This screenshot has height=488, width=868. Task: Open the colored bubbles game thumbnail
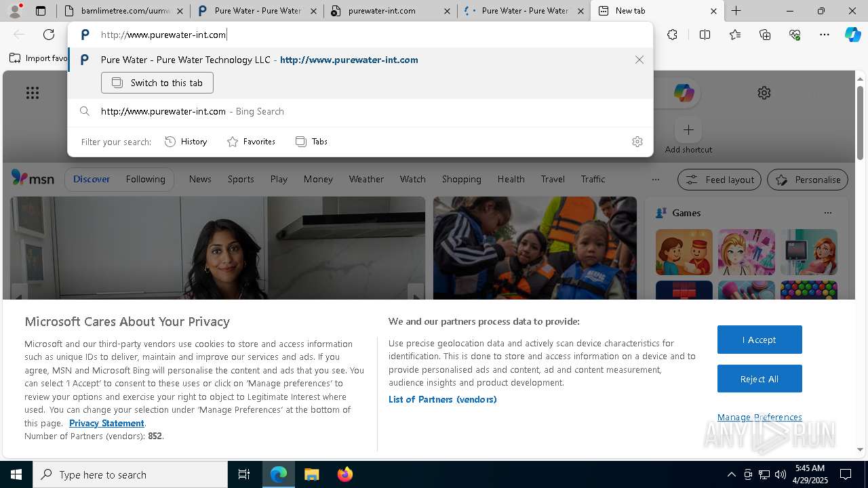[x=809, y=290]
